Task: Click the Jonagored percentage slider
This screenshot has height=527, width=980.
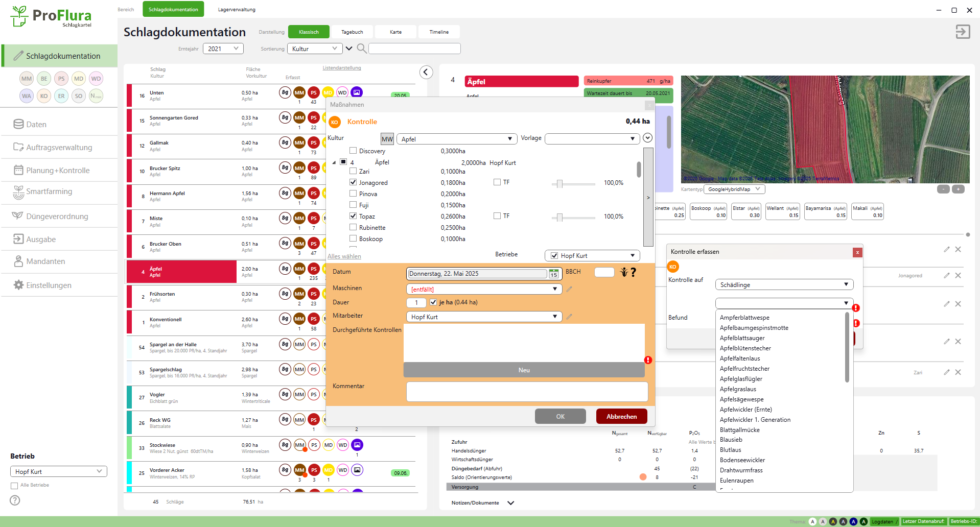Action: point(559,183)
